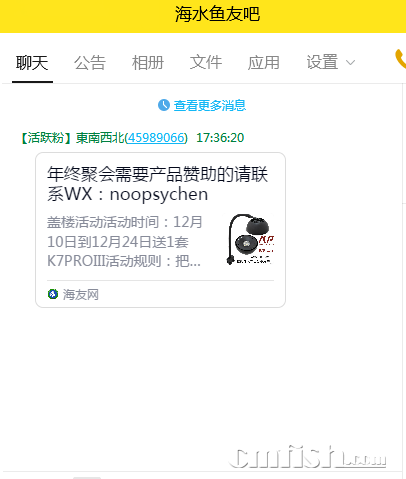Click the blue clock icon beside 查看更多消息
The width and height of the screenshot is (406, 479).
(x=164, y=105)
